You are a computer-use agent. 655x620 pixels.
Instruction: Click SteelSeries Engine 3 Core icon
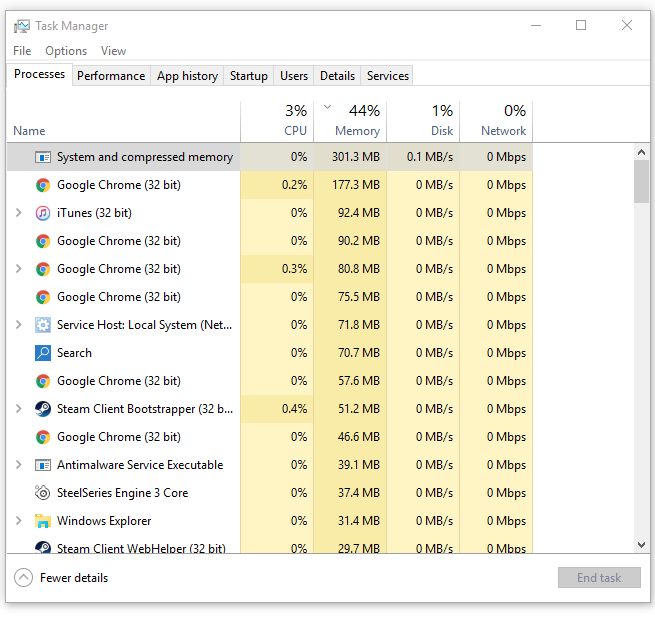tap(43, 493)
